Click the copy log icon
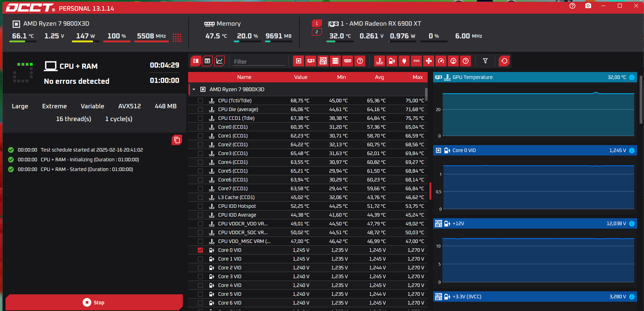 coord(177,140)
